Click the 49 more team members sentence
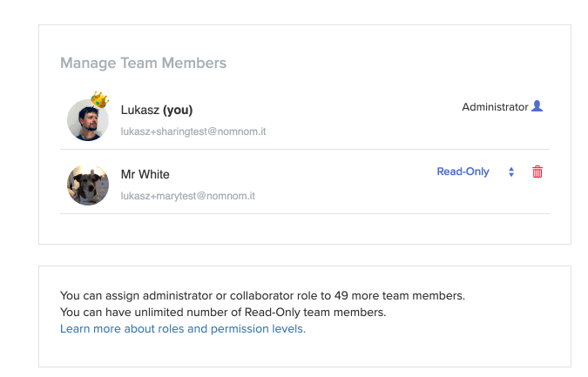588x377 pixels. (x=262, y=295)
